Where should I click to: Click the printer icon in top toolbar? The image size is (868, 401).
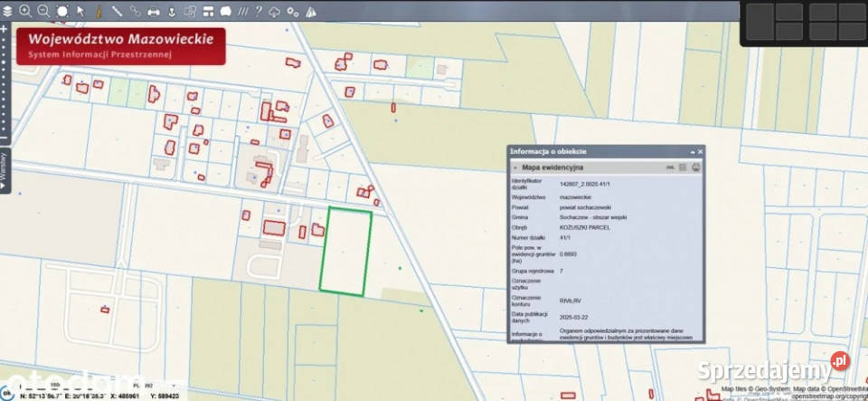point(154,11)
